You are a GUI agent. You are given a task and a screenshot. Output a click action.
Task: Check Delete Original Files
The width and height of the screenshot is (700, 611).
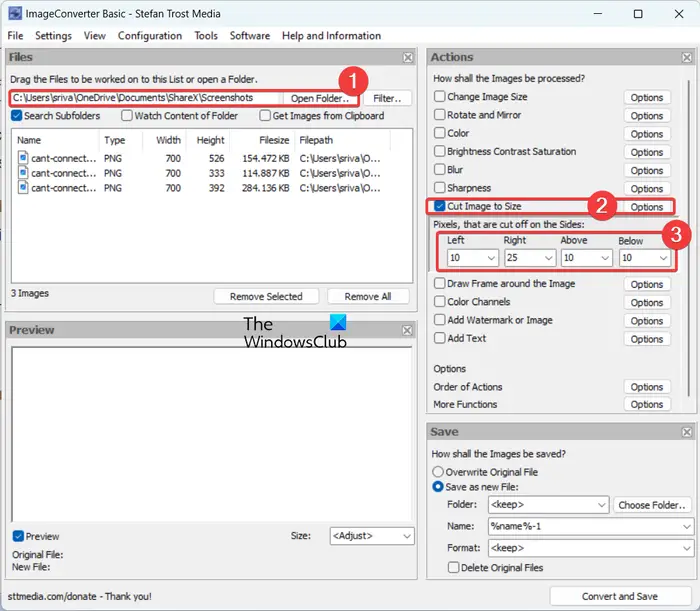[x=453, y=567]
